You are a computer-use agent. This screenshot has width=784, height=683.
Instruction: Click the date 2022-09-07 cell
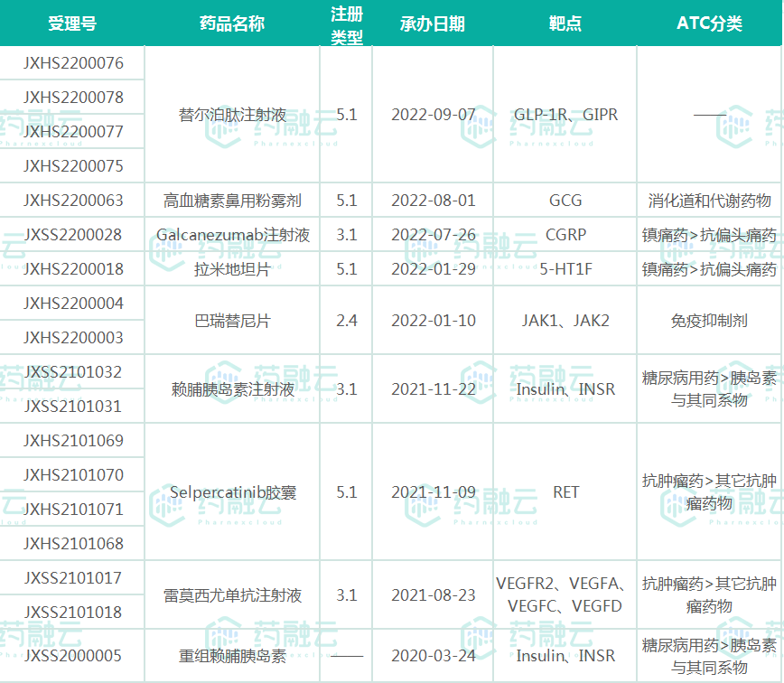pos(433,115)
